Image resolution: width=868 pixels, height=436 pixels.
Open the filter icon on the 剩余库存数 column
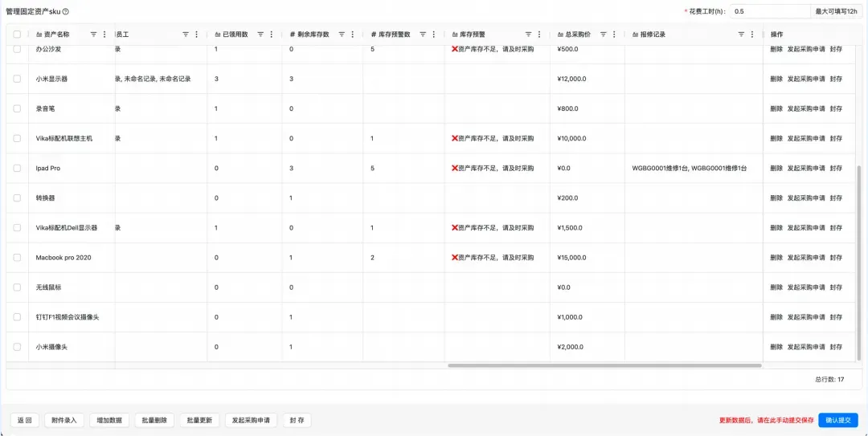(x=342, y=35)
